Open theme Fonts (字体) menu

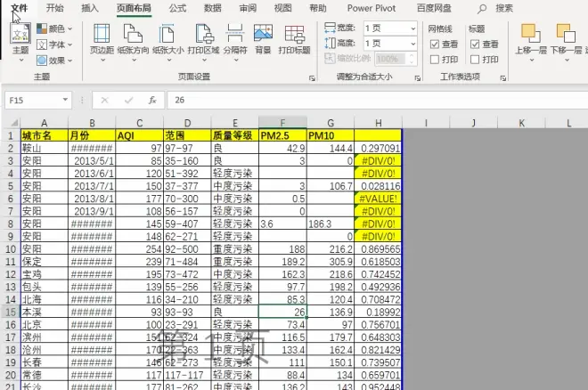click(x=54, y=45)
